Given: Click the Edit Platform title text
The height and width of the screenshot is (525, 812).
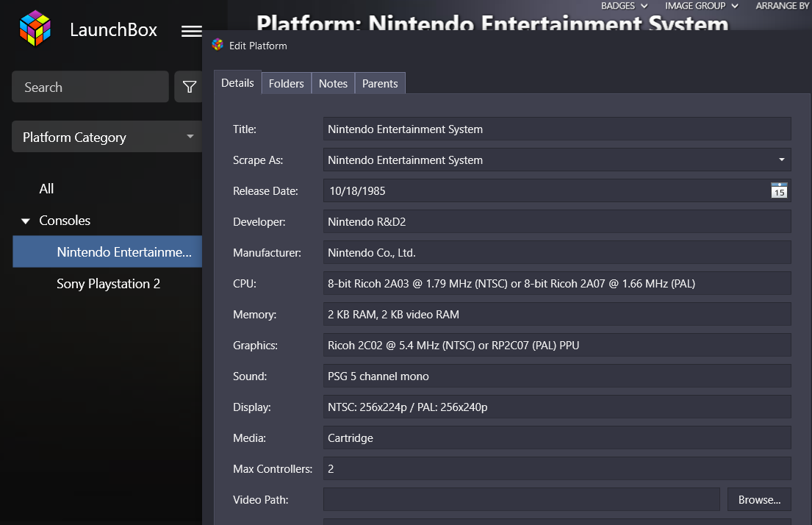Looking at the screenshot, I should [258, 46].
